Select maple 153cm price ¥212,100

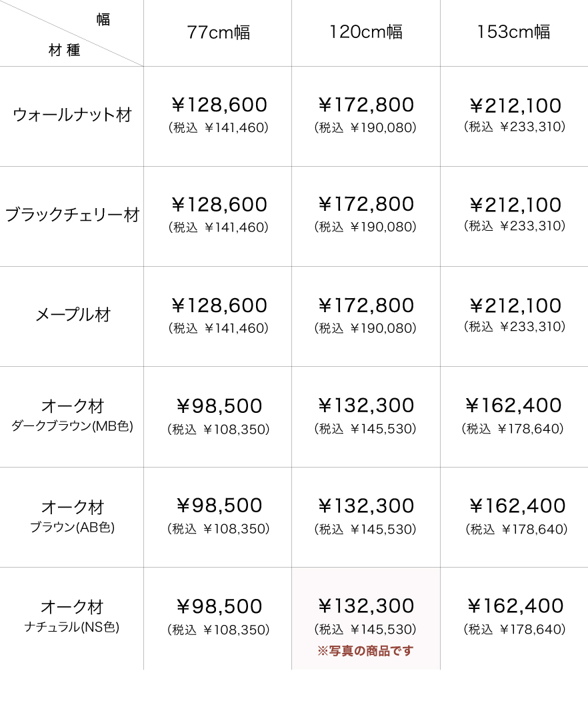click(x=515, y=305)
